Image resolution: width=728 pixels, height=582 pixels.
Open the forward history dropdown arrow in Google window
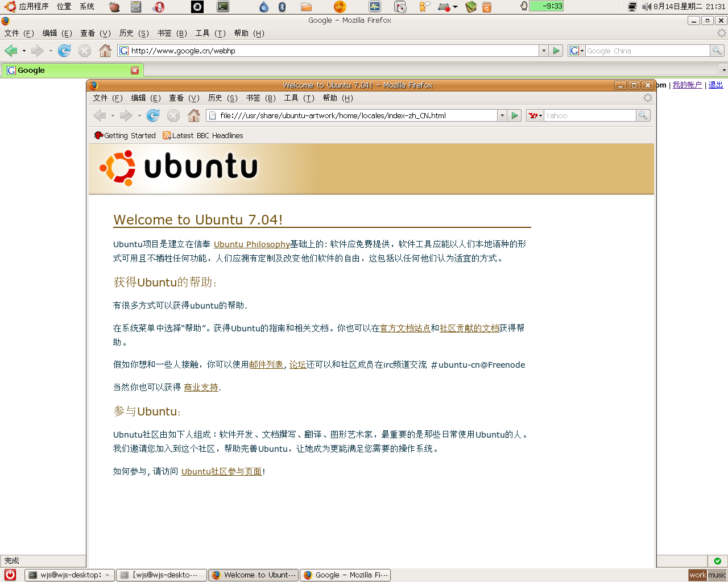pos(51,51)
